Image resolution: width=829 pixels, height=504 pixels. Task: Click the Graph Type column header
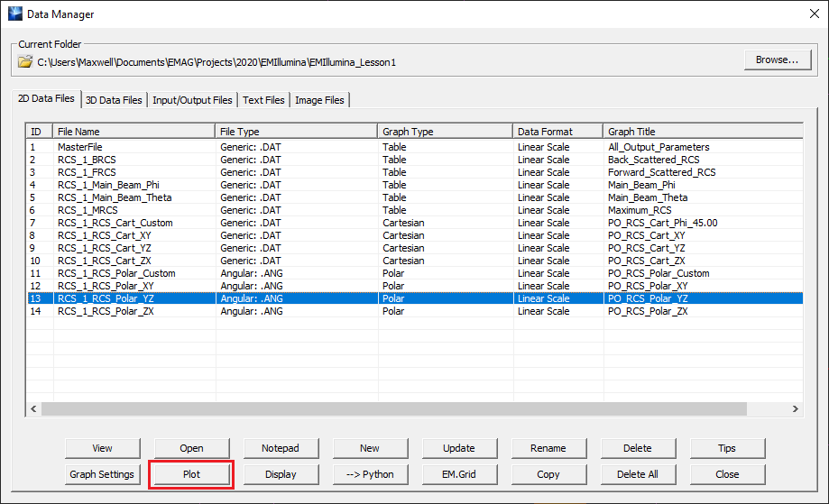coord(445,132)
